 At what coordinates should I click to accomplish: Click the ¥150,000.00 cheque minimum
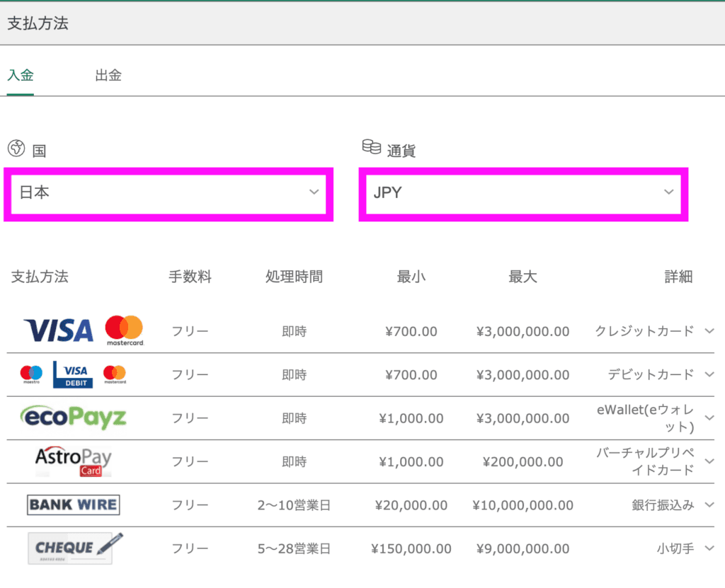tap(411, 548)
